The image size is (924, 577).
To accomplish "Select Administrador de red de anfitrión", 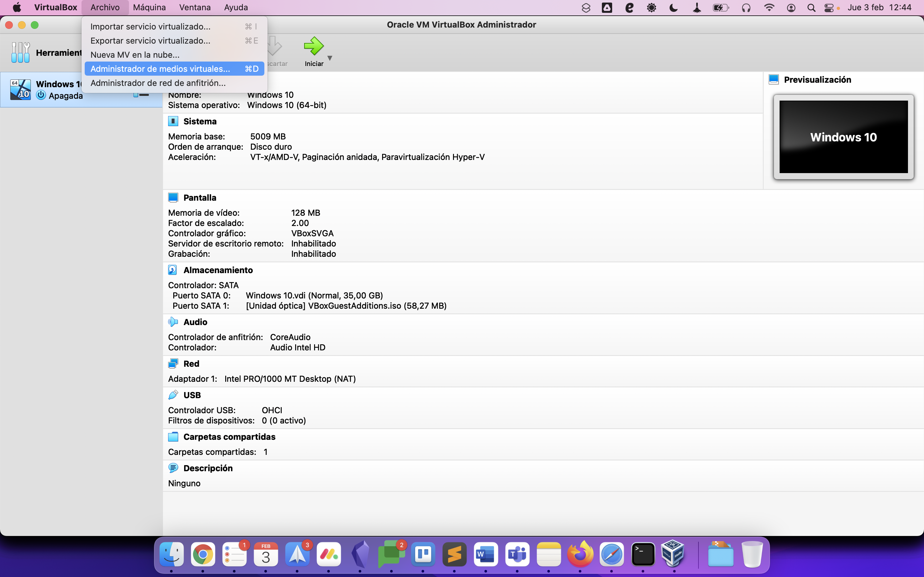I will click(158, 83).
